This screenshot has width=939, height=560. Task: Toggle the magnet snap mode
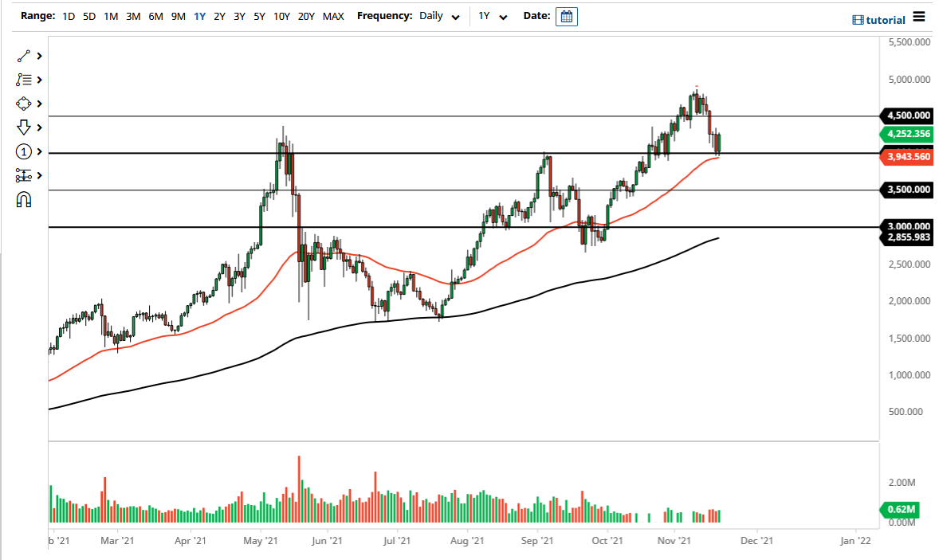tap(23, 199)
